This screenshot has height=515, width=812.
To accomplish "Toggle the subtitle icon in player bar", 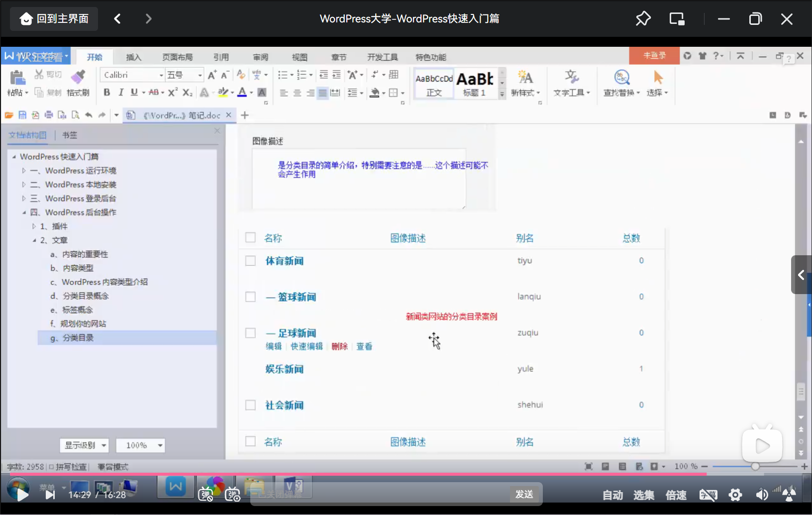I will pyautogui.click(x=709, y=495).
